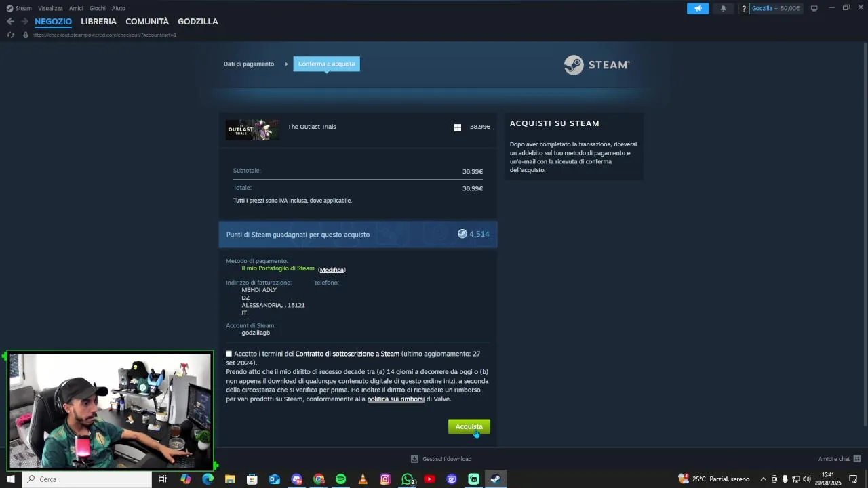
Task: Click the Steam logo in header
Action: coord(597,64)
